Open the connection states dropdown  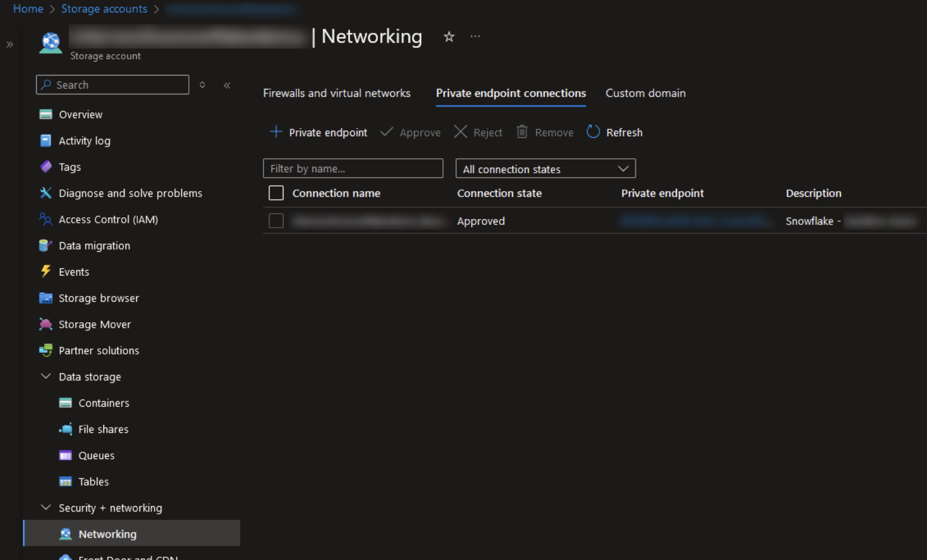[x=622, y=168]
